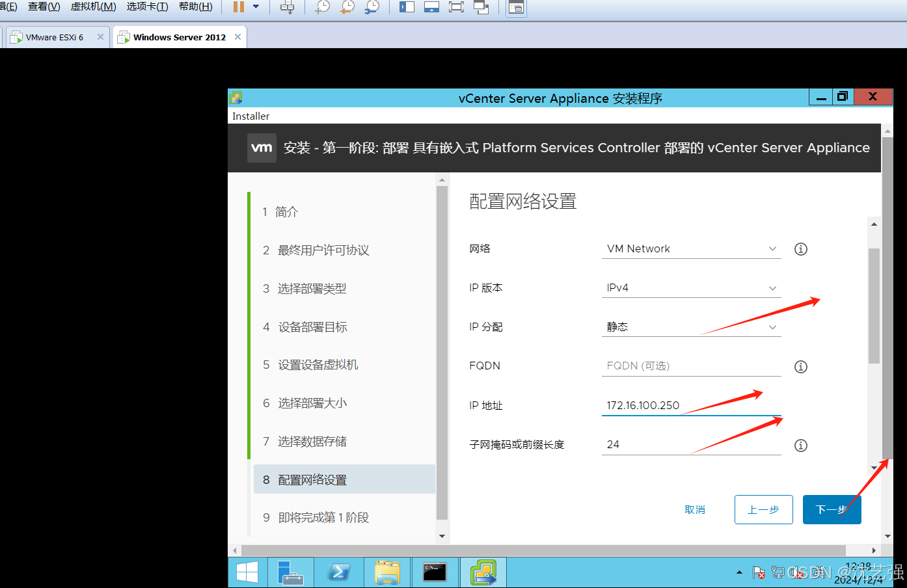
Task: Open the Action Center flag tray icon
Action: click(759, 572)
